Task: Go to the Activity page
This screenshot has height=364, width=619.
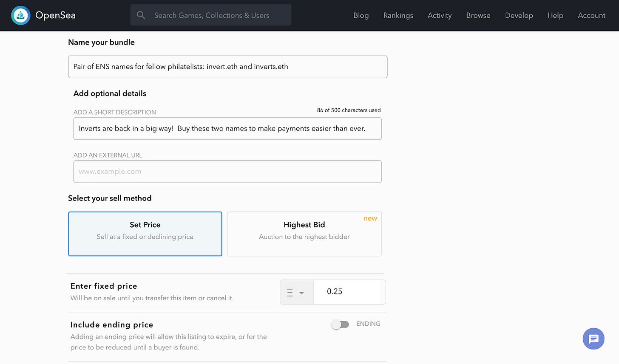Action: [440, 15]
